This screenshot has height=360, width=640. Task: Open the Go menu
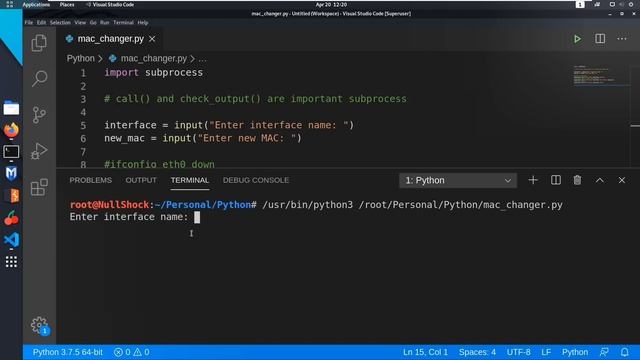[x=93, y=22]
